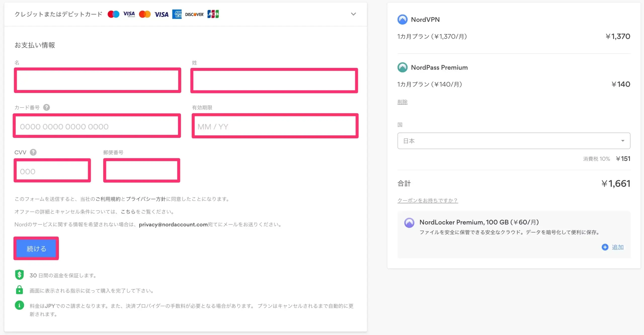This screenshot has width=644, height=335.
Task: Click the green money-back guarantee shield icon
Action: (x=19, y=275)
